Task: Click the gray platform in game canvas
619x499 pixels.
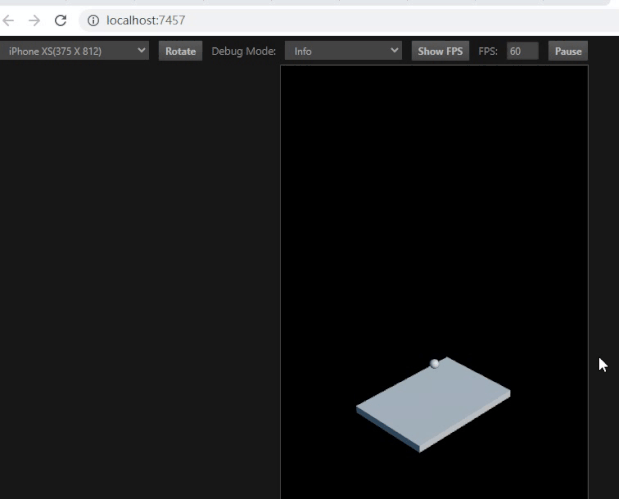Action: click(433, 405)
